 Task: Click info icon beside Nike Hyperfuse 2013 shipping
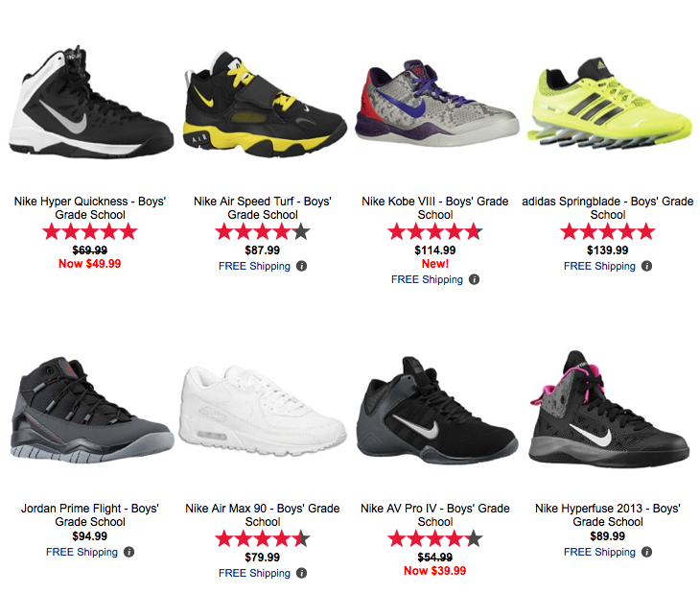[647, 552]
